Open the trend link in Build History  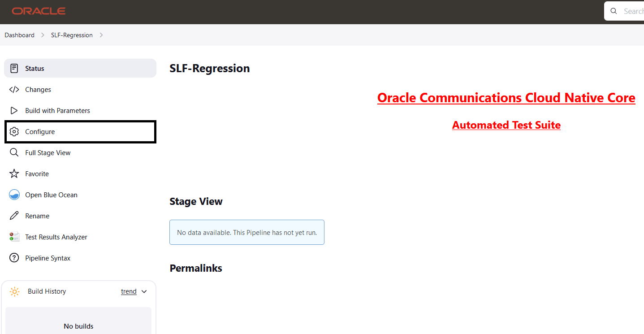point(129,291)
